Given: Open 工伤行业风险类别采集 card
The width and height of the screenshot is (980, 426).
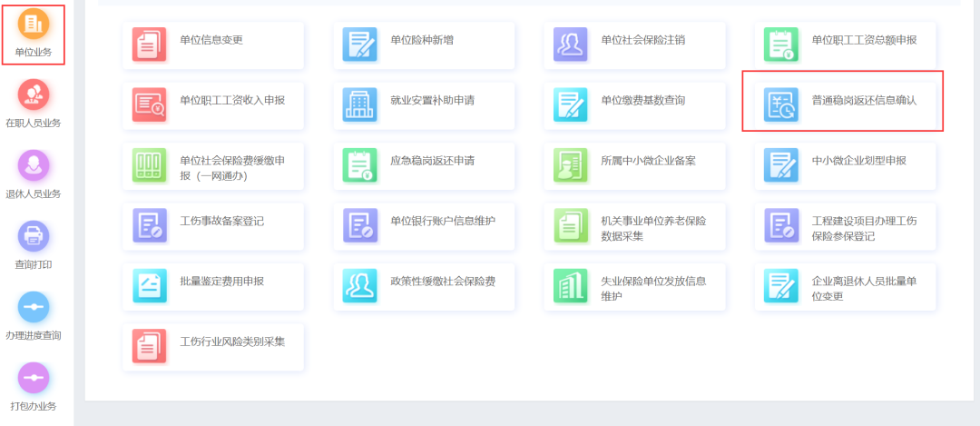Looking at the screenshot, I should click(x=232, y=342).
